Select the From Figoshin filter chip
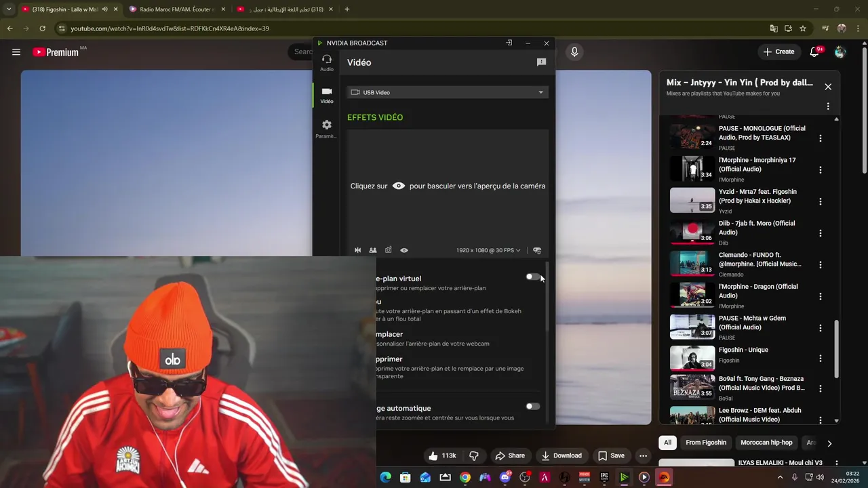This screenshot has width=868, height=488. pyautogui.click(x=706, y=443)
